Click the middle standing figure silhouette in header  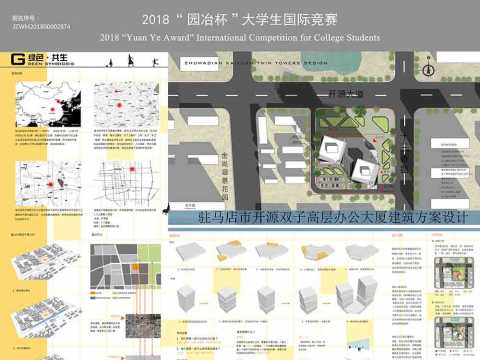point(130,61)
